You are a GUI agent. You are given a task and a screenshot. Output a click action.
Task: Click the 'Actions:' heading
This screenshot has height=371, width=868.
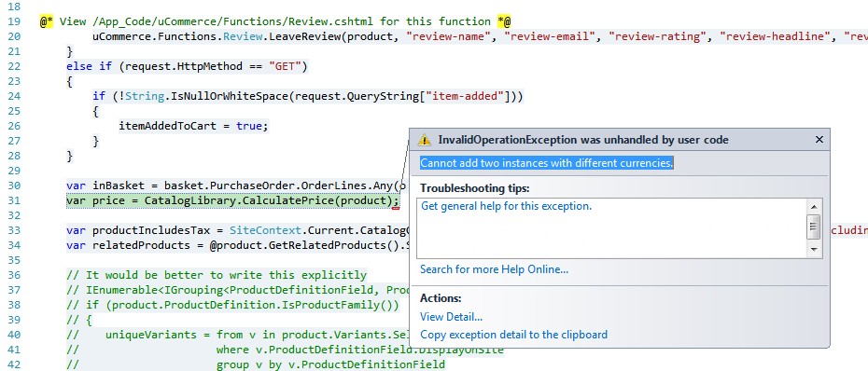pyautogui.click(x=441, y=298)
